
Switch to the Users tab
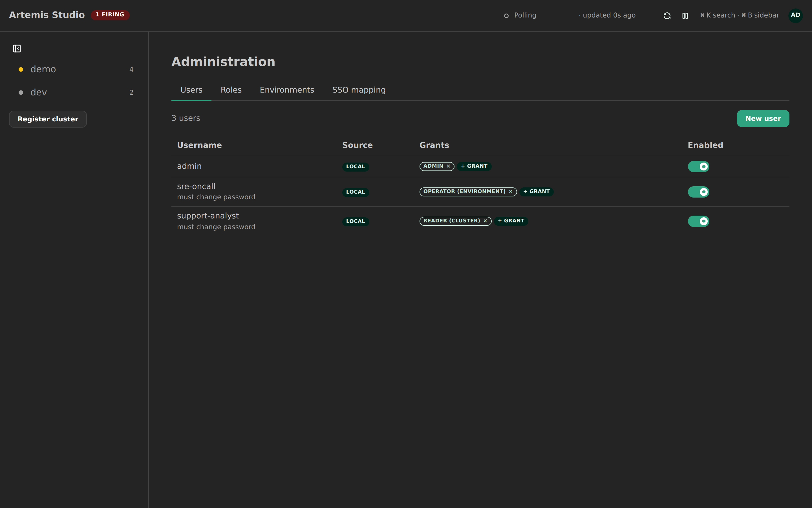[191, 90]
